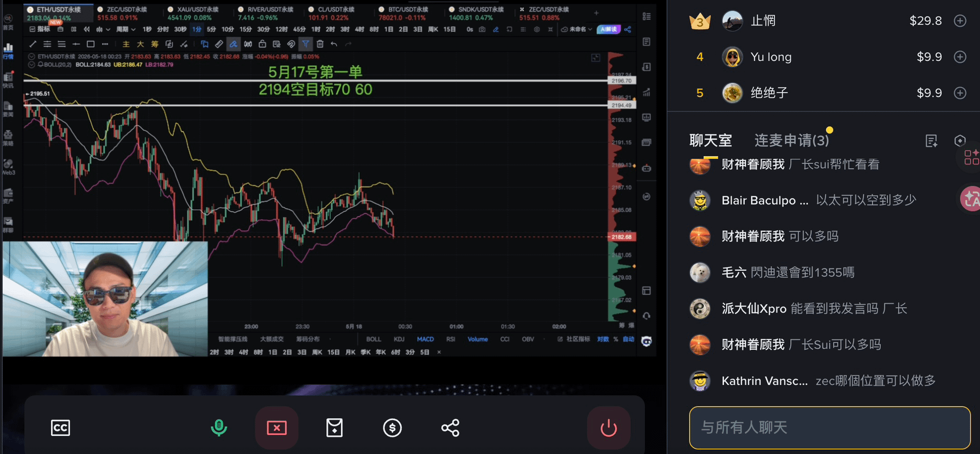Stop screen sharing with the red button

point(277,428)
